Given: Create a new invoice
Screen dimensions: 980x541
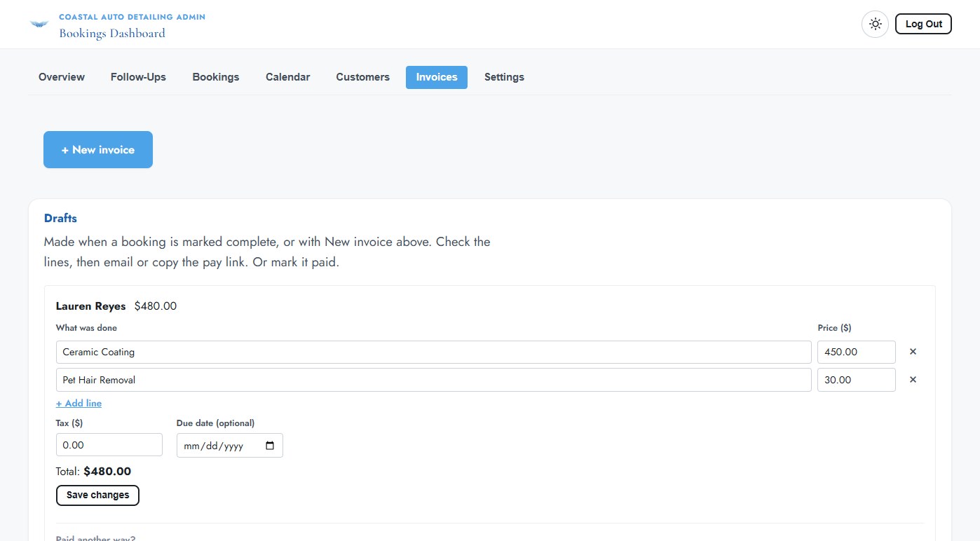Looking at the screenshot, I should tap(98, 149).
